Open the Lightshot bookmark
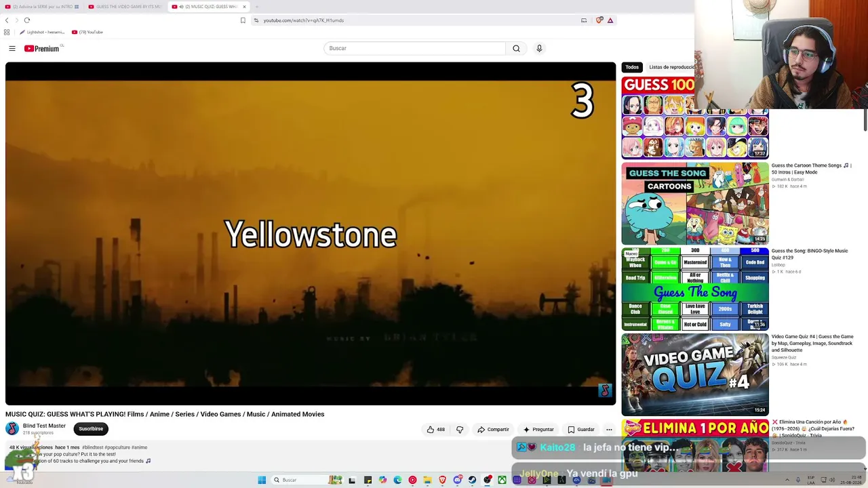 click(42, 32)
